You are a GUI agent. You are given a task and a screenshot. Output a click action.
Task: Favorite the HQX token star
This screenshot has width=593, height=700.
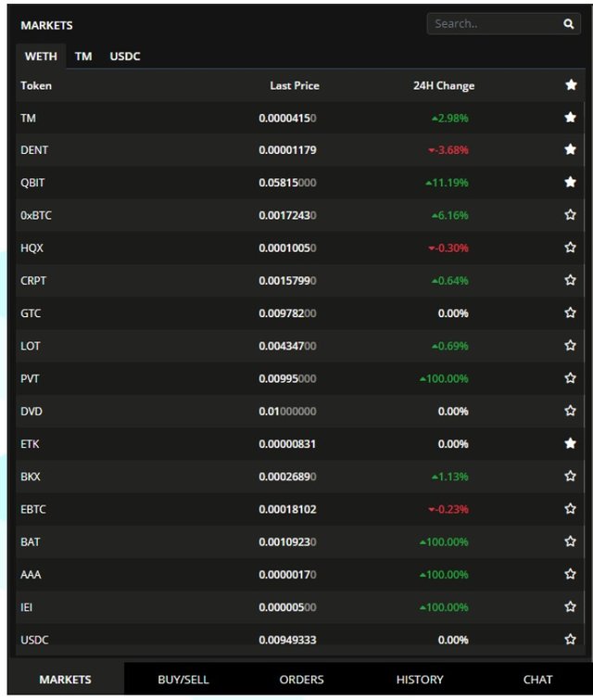click(x=571, y=248)
